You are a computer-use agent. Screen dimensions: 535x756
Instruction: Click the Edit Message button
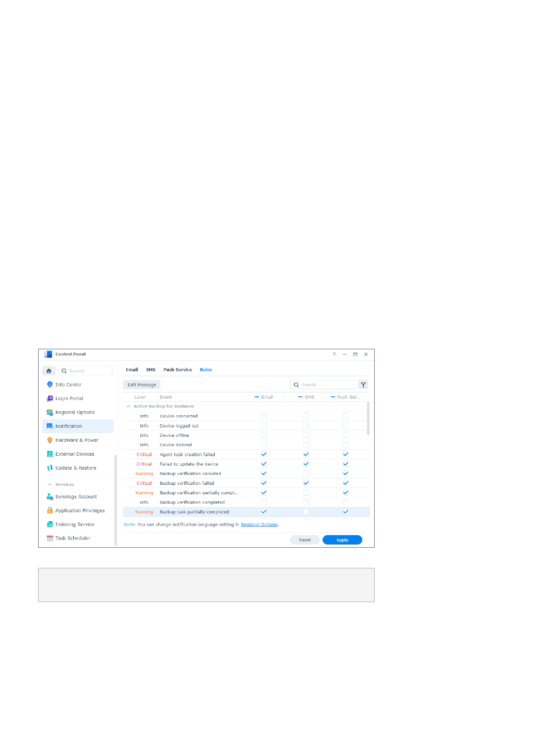141,385
